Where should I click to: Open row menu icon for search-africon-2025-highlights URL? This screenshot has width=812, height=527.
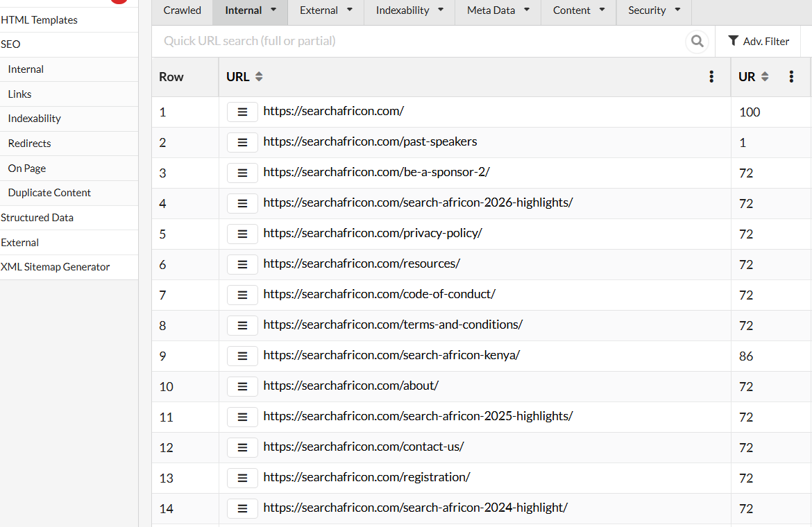(x=242, y=417)
